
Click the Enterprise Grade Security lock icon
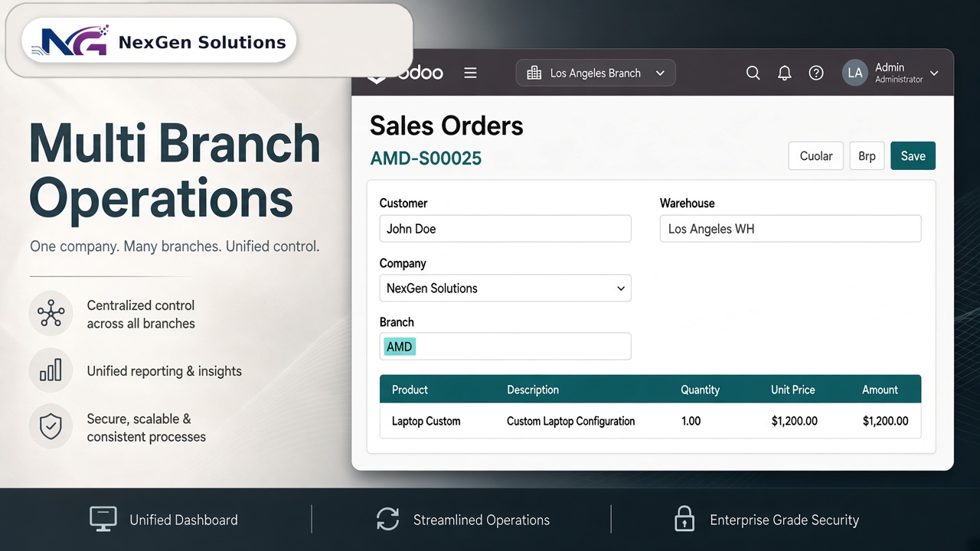click(684, 518)
